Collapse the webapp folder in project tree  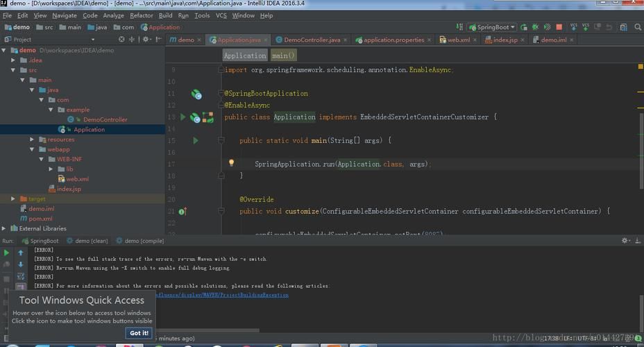point(32,149)
